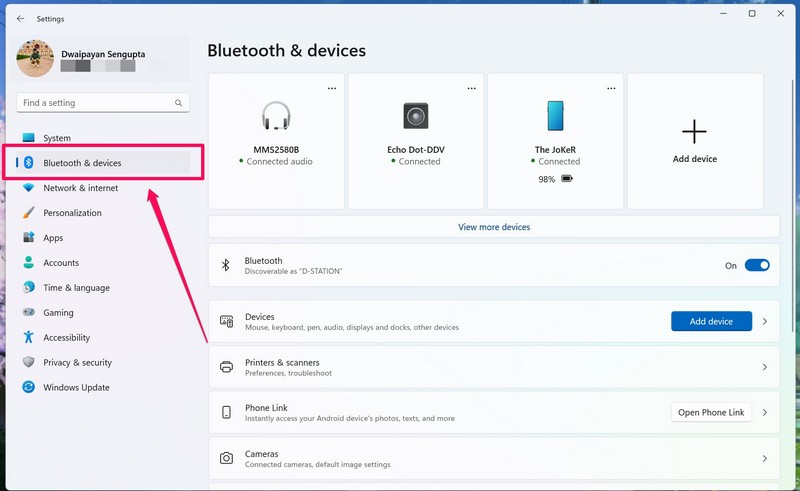Screen dimensions: 800x491
Task: Click the Echo Dot-DDV speaker icon
Action: tap(416, 116)
